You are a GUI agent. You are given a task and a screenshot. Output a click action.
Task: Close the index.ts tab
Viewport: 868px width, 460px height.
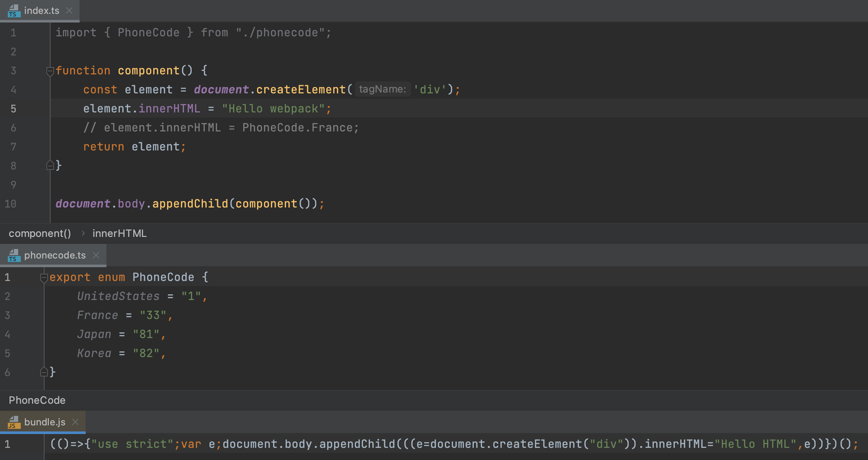pyautogui.click(x=69, y=10)
